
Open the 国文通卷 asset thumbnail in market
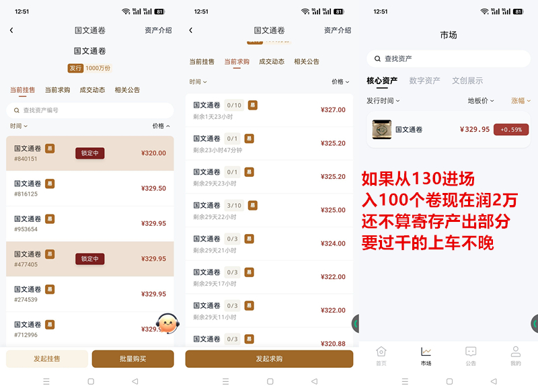pyautogui.click(x=382, y=129)
